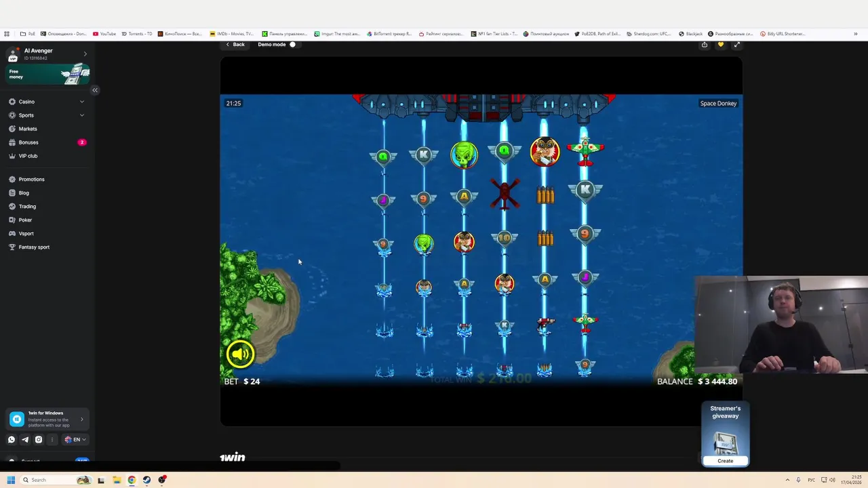Click the 1win logo below the game
Image resolution: width=868 pixels, height=488 pixels.
(232, 457)
